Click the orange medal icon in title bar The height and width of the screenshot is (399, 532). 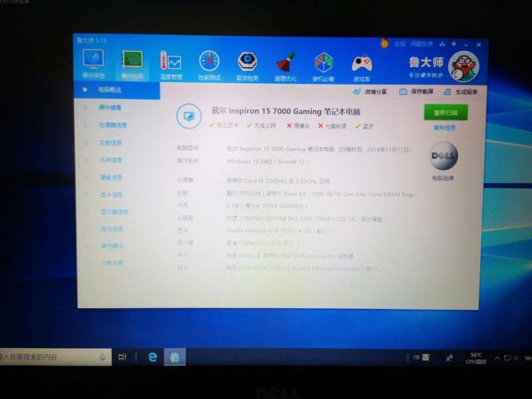[384, 43]
